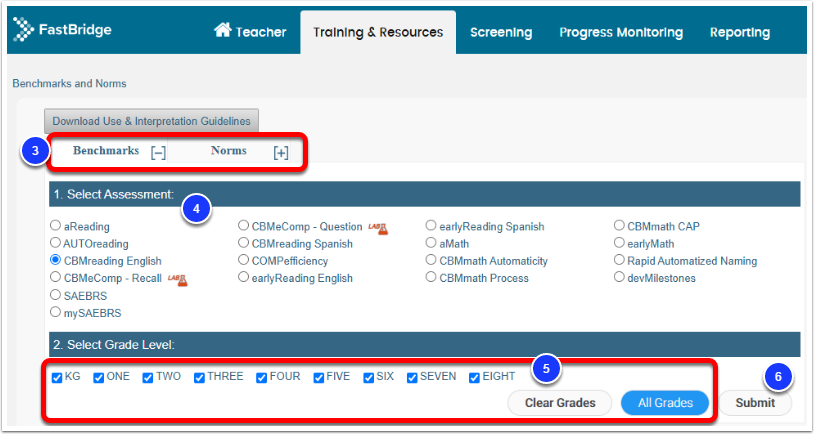Choose the devMilestones assessment option
Screen dimensions: 814x434
pyautogui.click(x=619, y=277)
